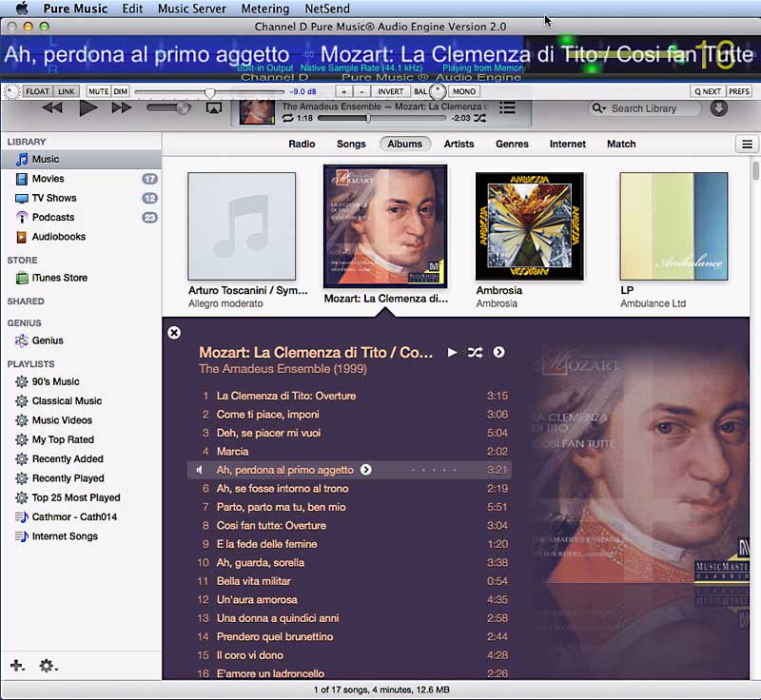Open arrow menu for current playing track
761x700 pixels.
point(366,470)
